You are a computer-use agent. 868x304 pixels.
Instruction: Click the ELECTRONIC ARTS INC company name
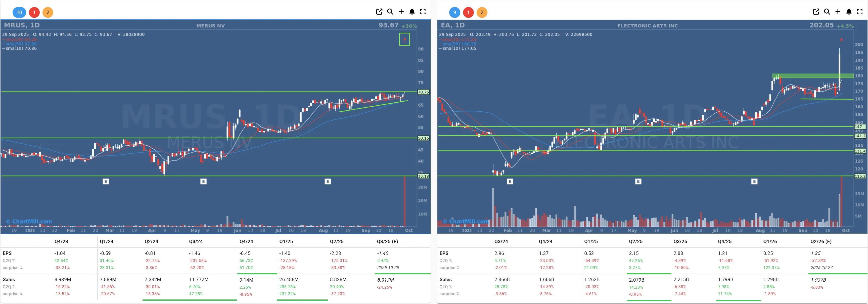[647, 26]
